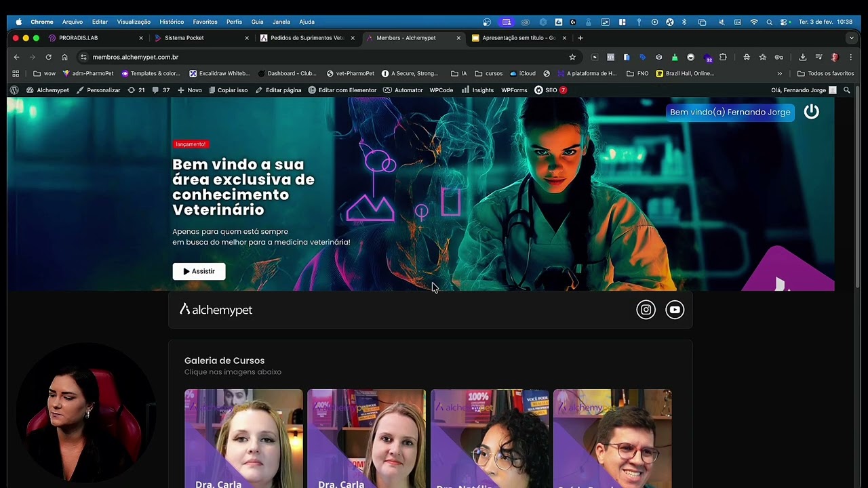Open the Chrome extensions puzzle icon

coord(723,57)
